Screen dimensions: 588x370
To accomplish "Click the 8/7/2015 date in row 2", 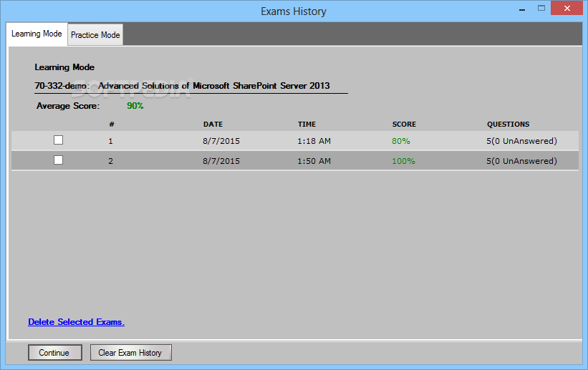I will pyautogui.click(x=221, y=161).
